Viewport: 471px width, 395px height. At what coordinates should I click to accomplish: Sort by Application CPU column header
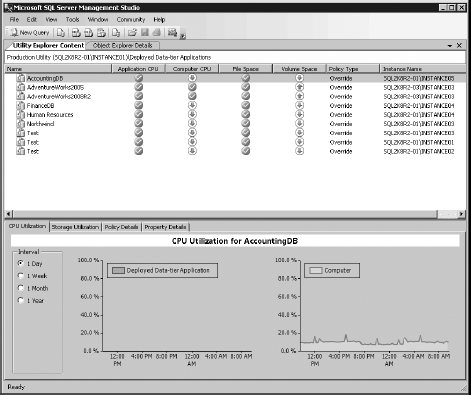coord(138,69)
